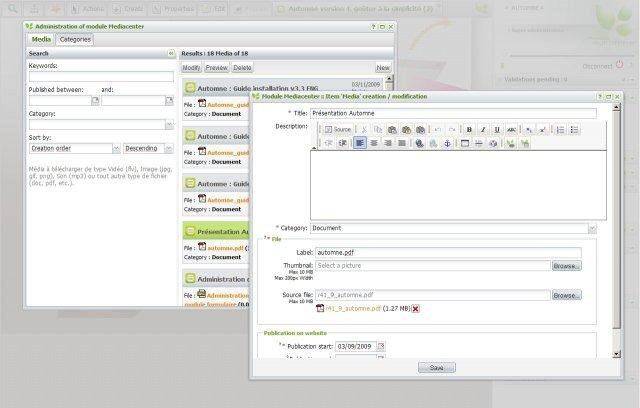Browse for a Thumbnail picture
Viewport: 640px width, 408px height.
pyautogui.click(x=567, y=266)
